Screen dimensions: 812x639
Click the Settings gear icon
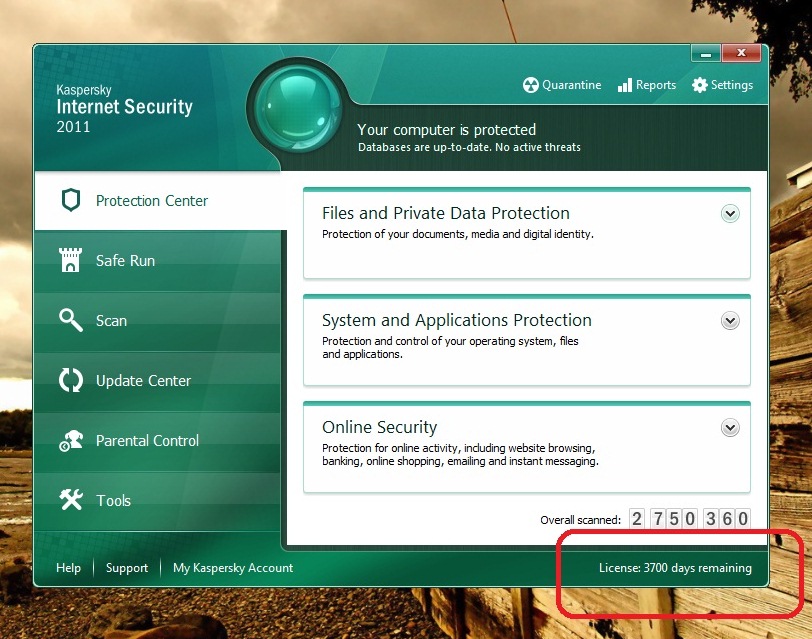tap(700, 85)
